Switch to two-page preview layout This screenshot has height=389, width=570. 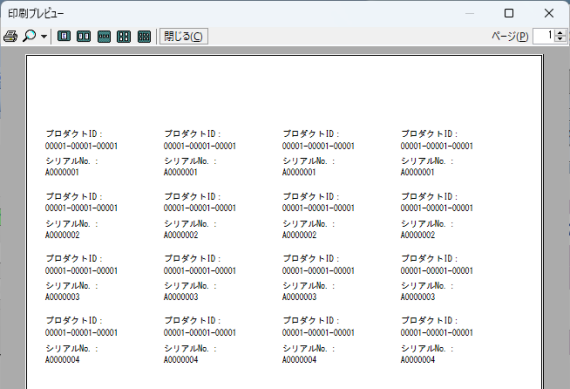pyautogui.click(x=84, y=36)
